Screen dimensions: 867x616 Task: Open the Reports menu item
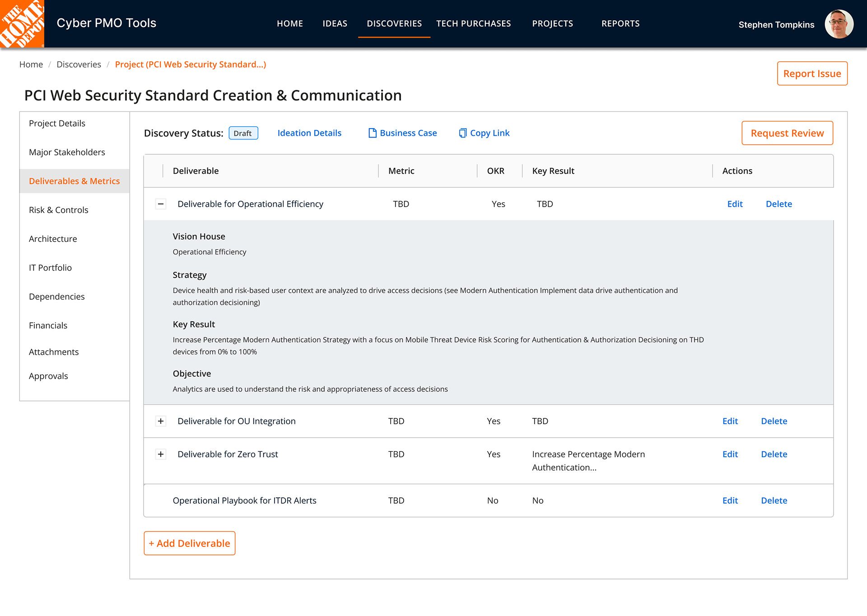(x=620, y=23)
